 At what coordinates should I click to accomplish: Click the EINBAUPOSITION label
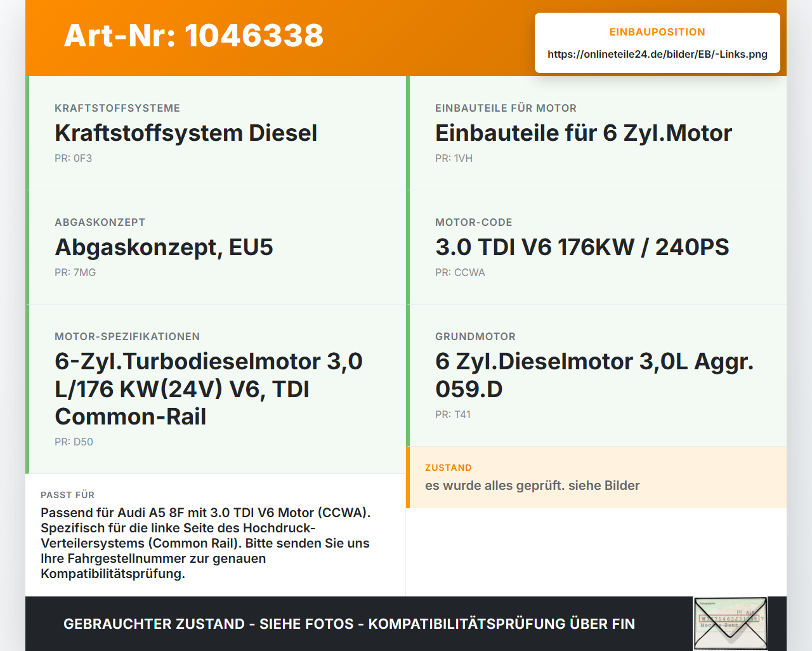(x=657, y=32)
